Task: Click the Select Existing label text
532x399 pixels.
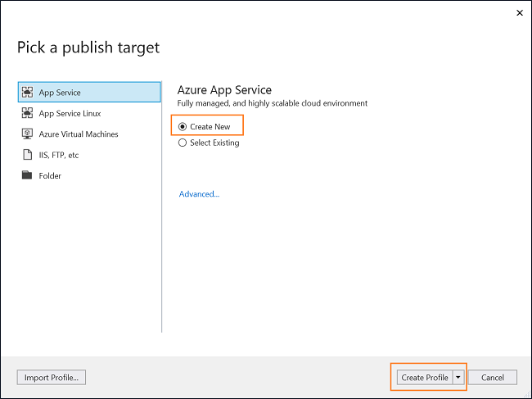Action: tap(214, 143)
